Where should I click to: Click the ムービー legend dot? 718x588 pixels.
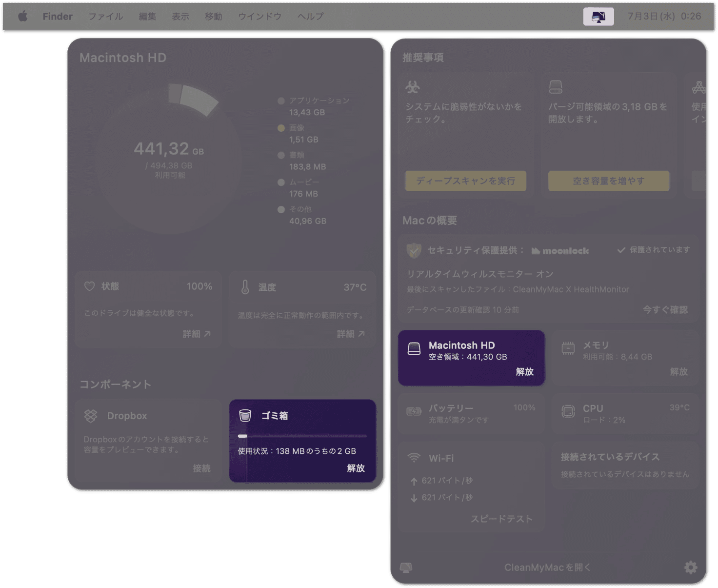[x=281, y=182]
